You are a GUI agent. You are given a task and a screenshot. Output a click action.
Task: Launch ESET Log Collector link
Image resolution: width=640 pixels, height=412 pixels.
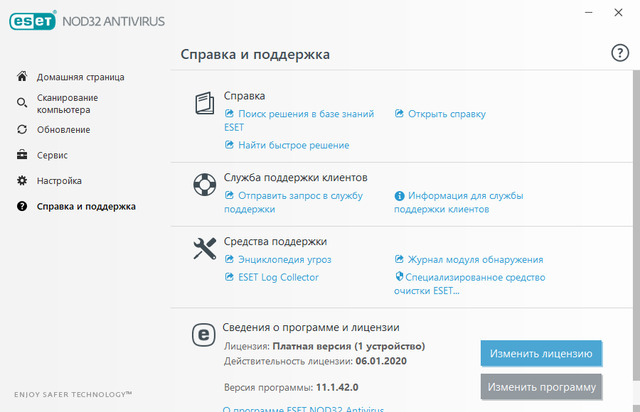278,277
